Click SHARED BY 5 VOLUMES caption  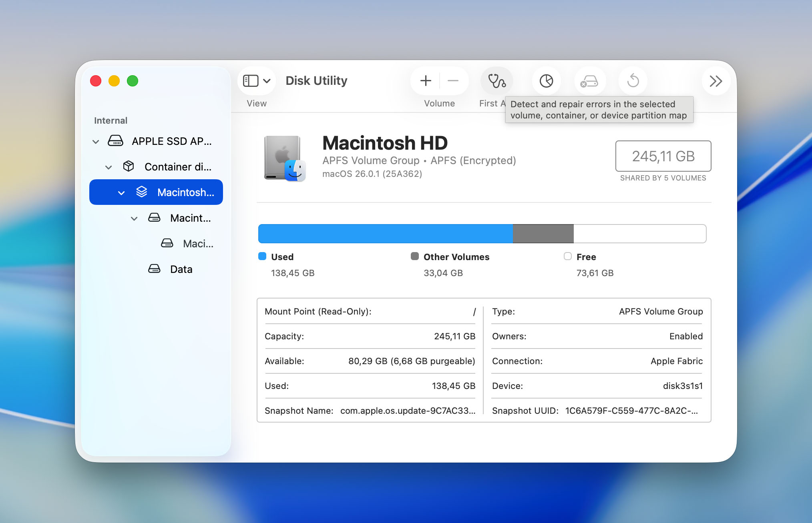coord(663,178)
